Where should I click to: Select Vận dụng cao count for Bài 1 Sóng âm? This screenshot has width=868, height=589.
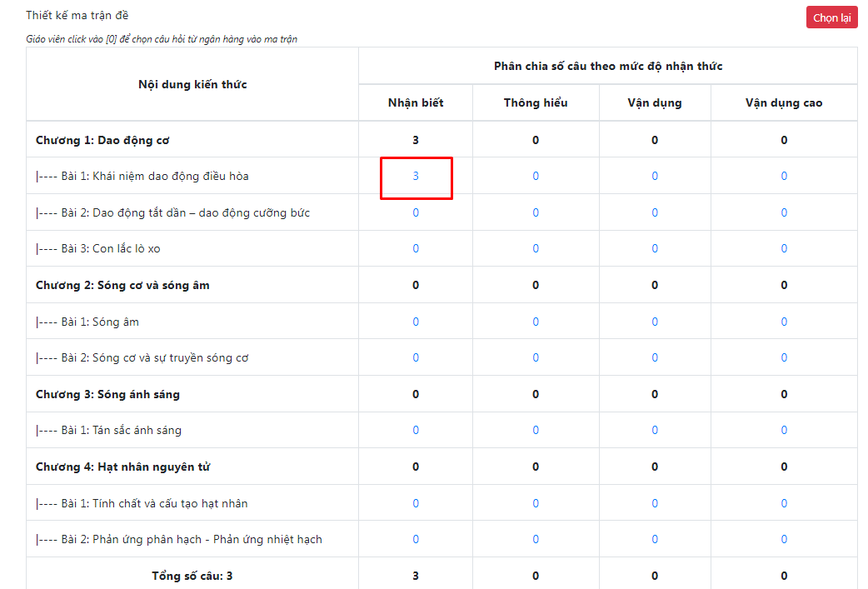[784, 322]
